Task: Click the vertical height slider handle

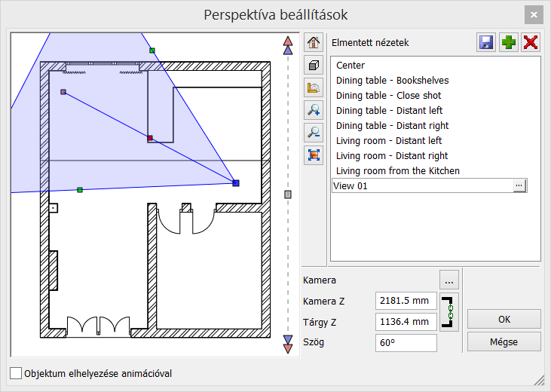Action: click(287, 194)
